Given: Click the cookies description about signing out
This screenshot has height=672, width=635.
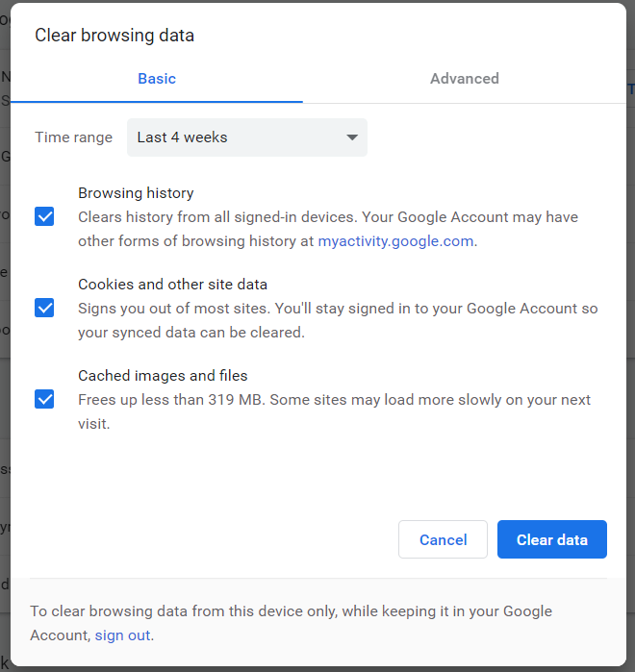Looking at the screenshot, I should click(x=338, y=320).
